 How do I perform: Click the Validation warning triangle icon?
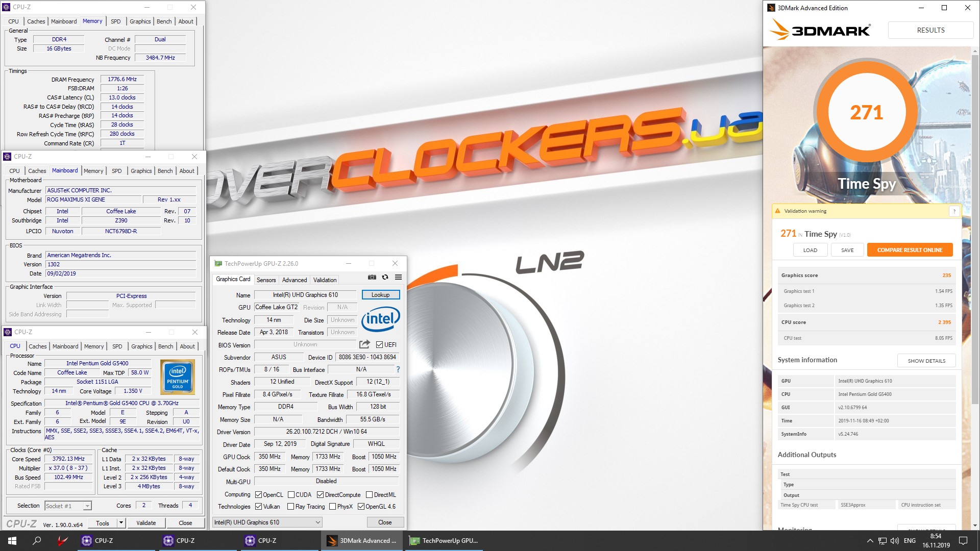[778, 211]
